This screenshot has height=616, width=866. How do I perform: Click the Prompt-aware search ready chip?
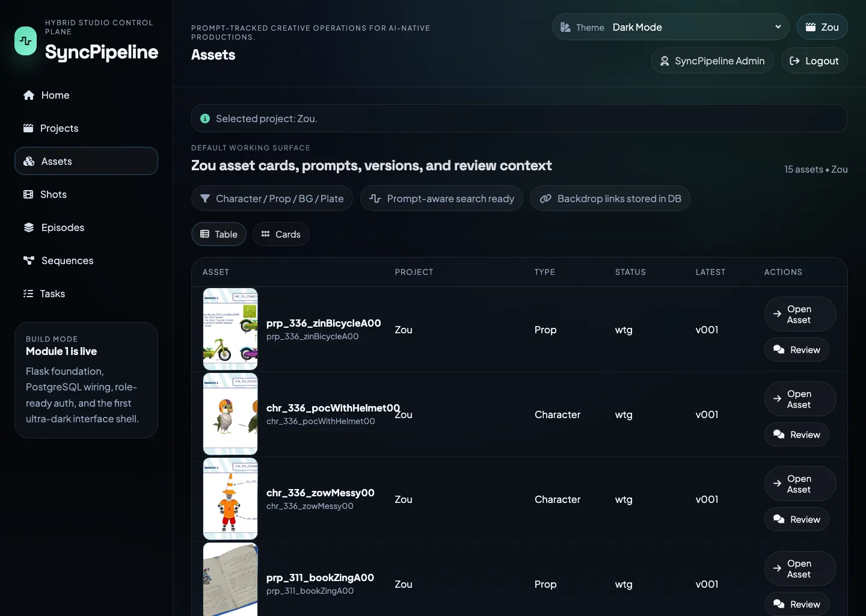[441, 199]
